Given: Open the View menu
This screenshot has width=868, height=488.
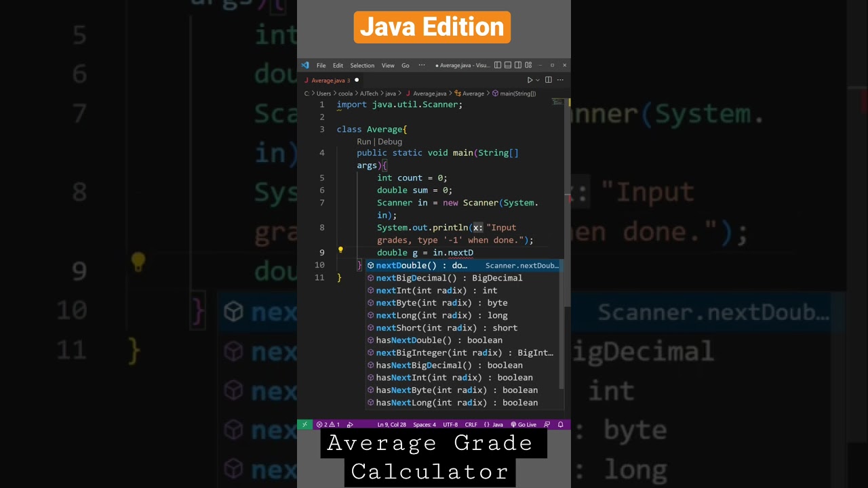Looking at the screenshot, I should (x=388, y=66).
